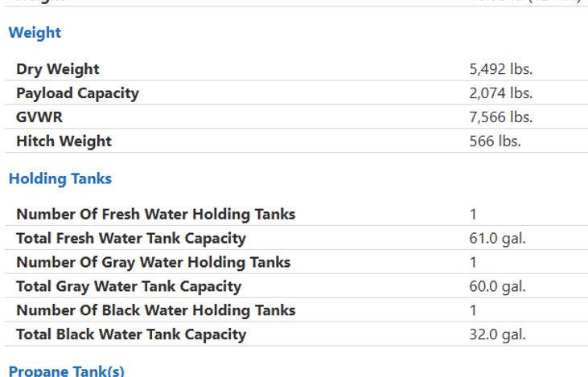Click the 60.0 gal. gray water value
This screenshot has height=377, width=588.
pos(498,286)
